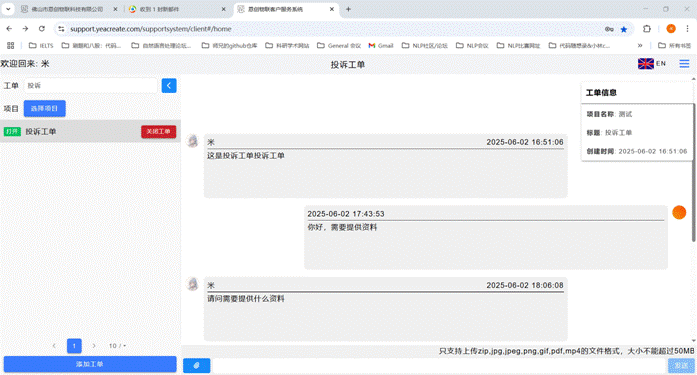Open the hamburger menu at top right
This screenshot has height=375, width=697.
tap(684, 64)
